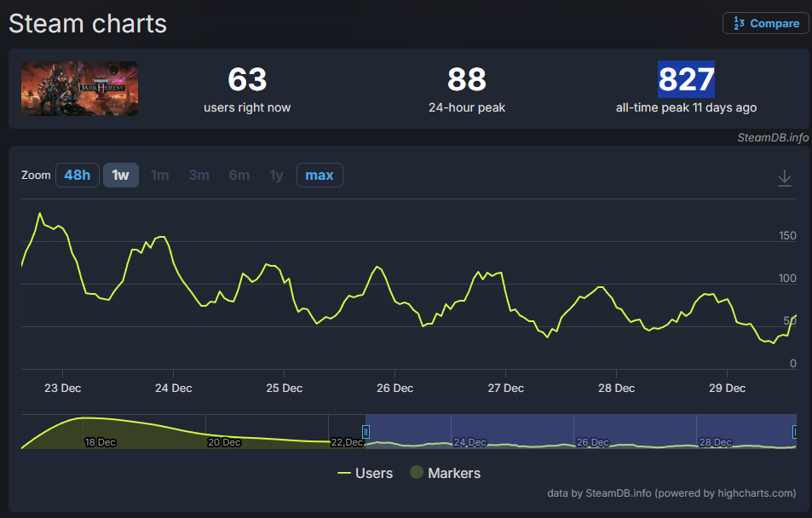The height and width of the screenshot is (518, 812).
Task: Click the all-time peak 11 days ago label
Action: coord(686,107)
